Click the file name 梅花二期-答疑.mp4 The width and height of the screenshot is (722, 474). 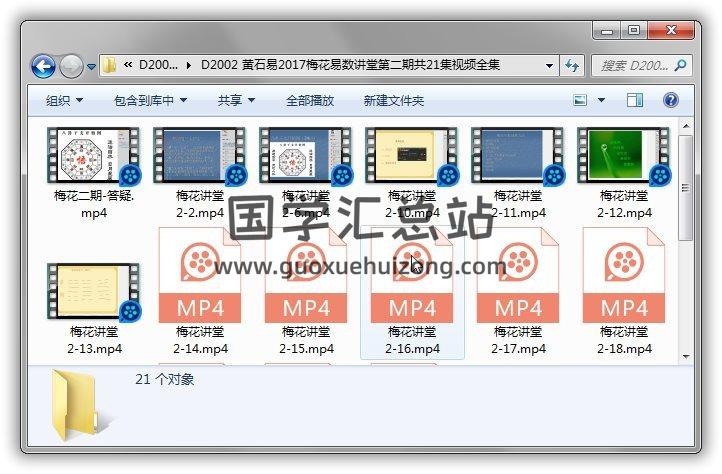[x=94, y=204]
